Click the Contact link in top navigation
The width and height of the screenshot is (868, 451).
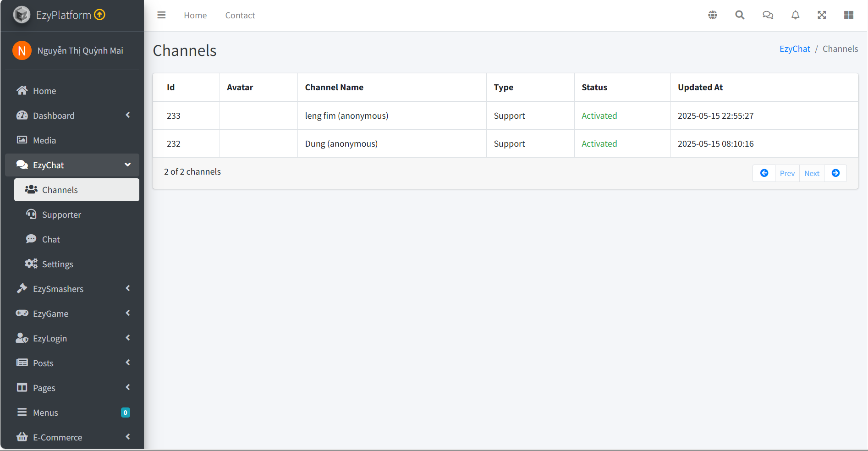coord(240,16)
